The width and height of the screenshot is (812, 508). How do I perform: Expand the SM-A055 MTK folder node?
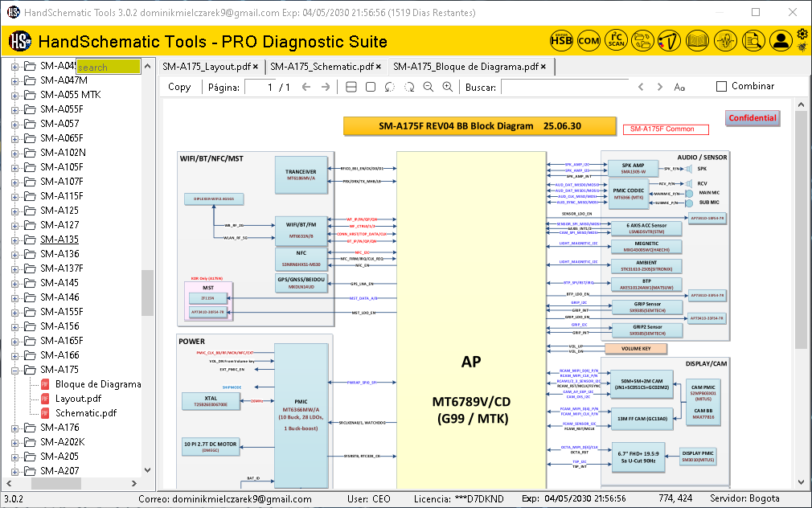click(15, 96)
